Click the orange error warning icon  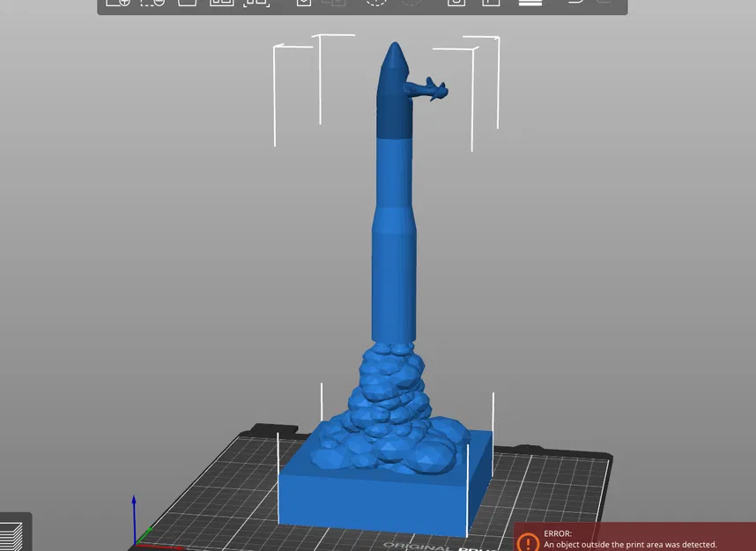pos(528,542)
